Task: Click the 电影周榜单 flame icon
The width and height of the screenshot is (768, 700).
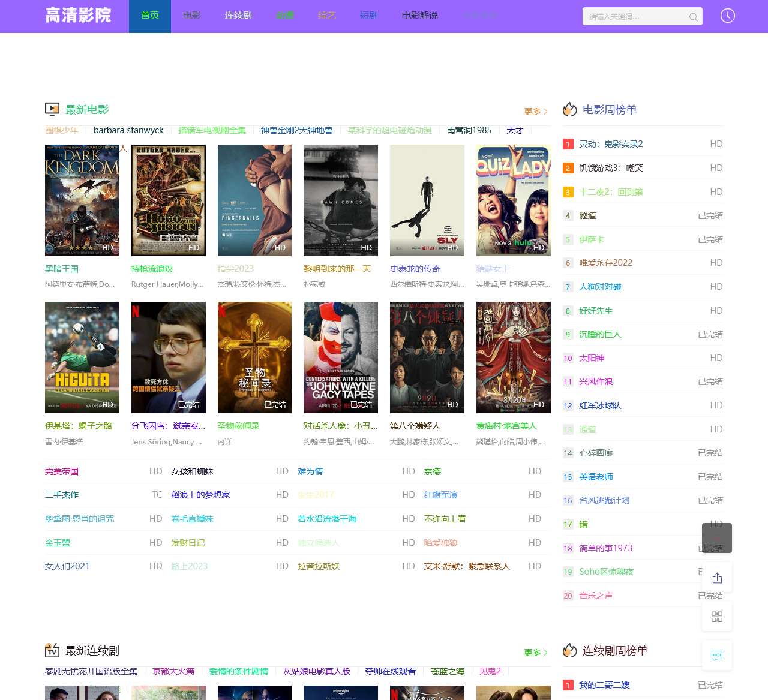Action: tap(569, 109)
